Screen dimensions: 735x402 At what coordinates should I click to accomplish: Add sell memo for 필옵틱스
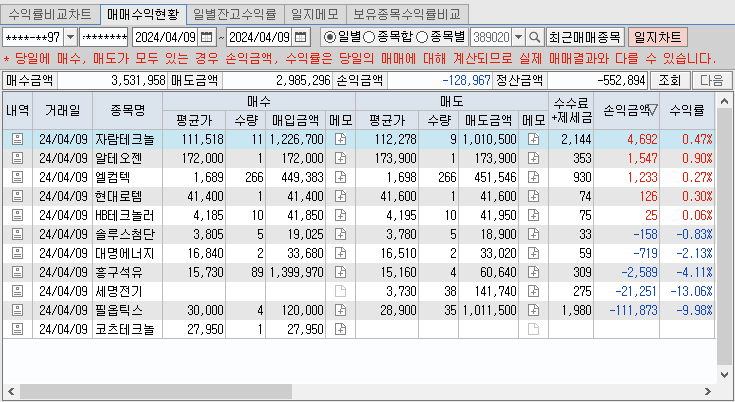click(x=533, y=310)
